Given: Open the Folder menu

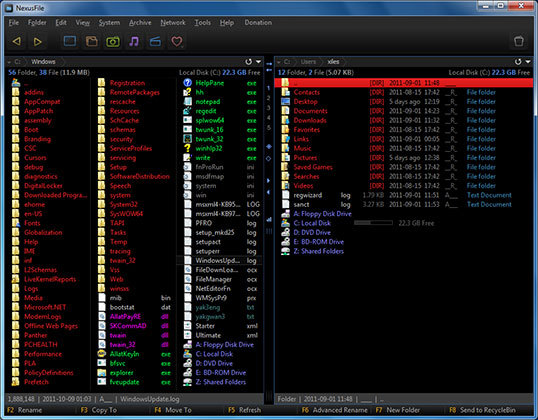Looking at the screenshot, I should (x=37, y=23).
